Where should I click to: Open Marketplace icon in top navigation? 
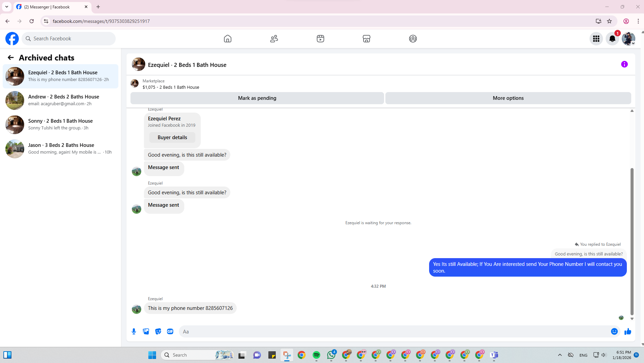367,39
